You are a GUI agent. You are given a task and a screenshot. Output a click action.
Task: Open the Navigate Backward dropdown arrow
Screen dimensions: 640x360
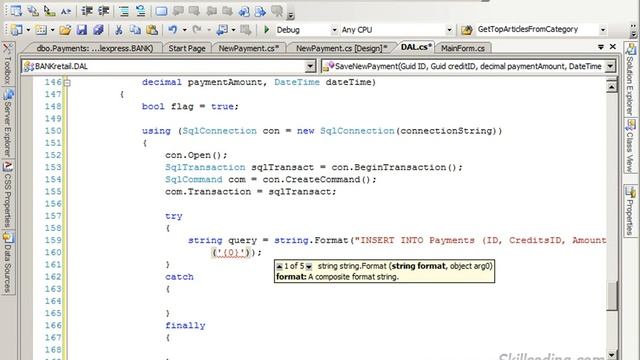point(233,30)
